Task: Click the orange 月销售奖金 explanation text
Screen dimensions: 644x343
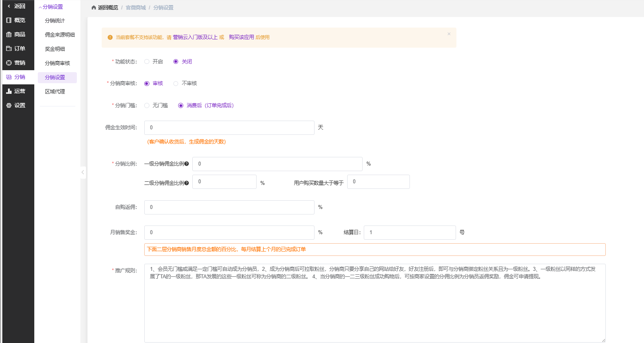Action: [x=226, y=250]
